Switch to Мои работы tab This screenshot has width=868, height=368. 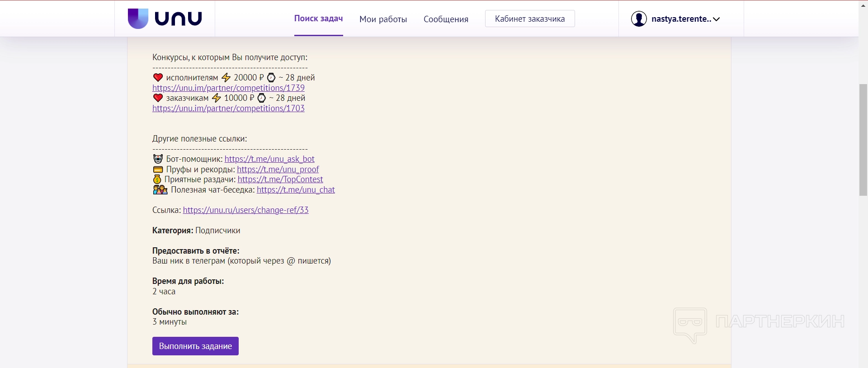(x=383, y=19)
